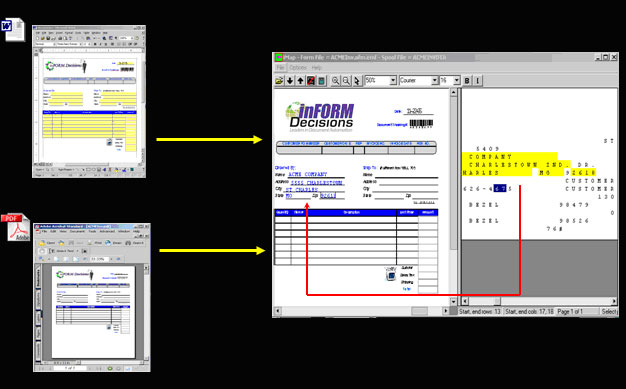The image size is (626, 389).
Task: Click the Word document icon at top left
Action: [13, 29]
